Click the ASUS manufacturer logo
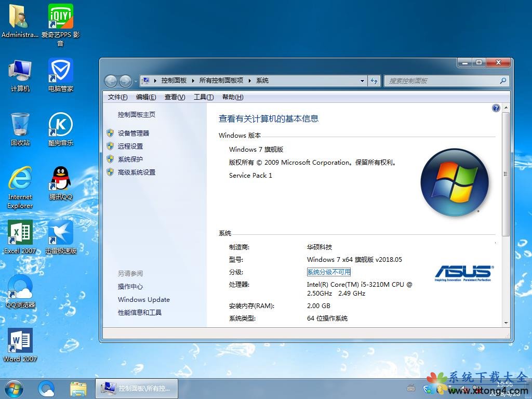Screen dimensions: 532x399 coord(464,273)
